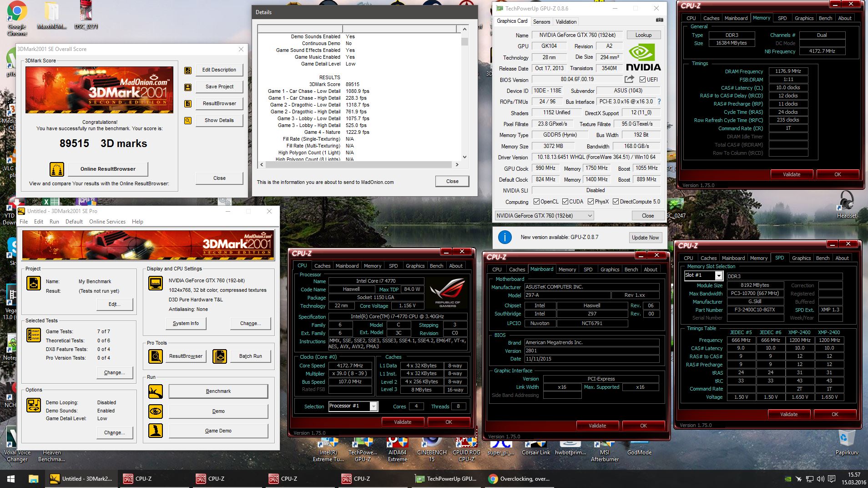Click the Pro Tools ResultBrowser magnifier icon
Image resolution: width=868 pixels, height=488 pixels.
156,356
